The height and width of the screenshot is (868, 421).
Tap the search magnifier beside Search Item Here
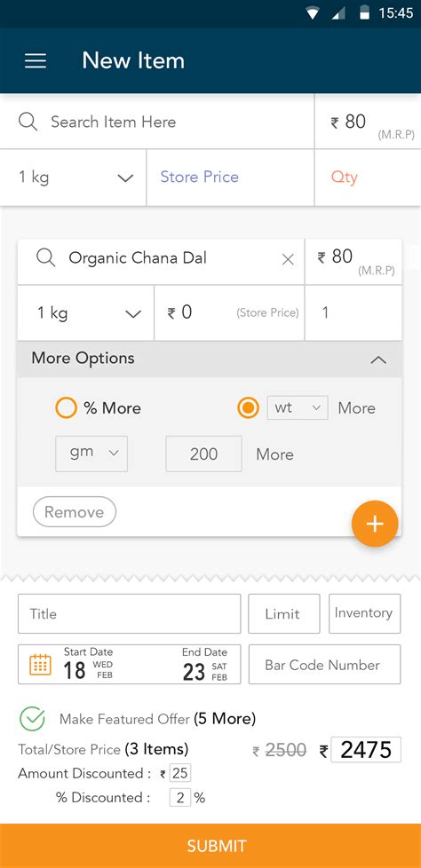tap(28, 122)
